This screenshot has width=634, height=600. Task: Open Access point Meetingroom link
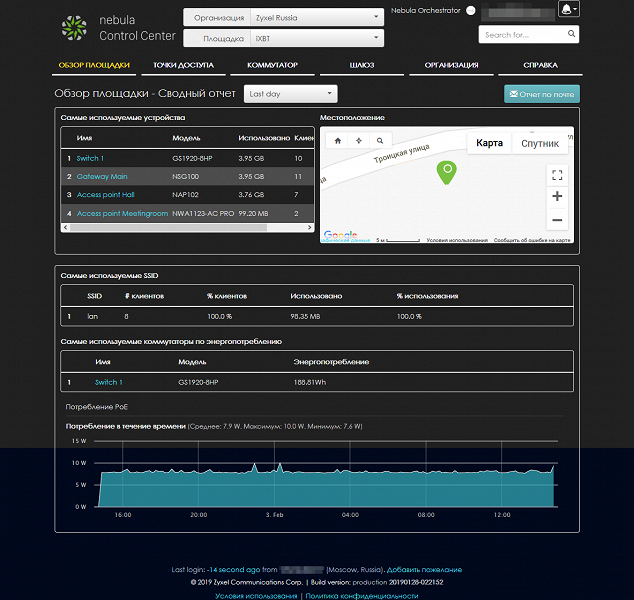pyautogui.click(x=123, y=213)
